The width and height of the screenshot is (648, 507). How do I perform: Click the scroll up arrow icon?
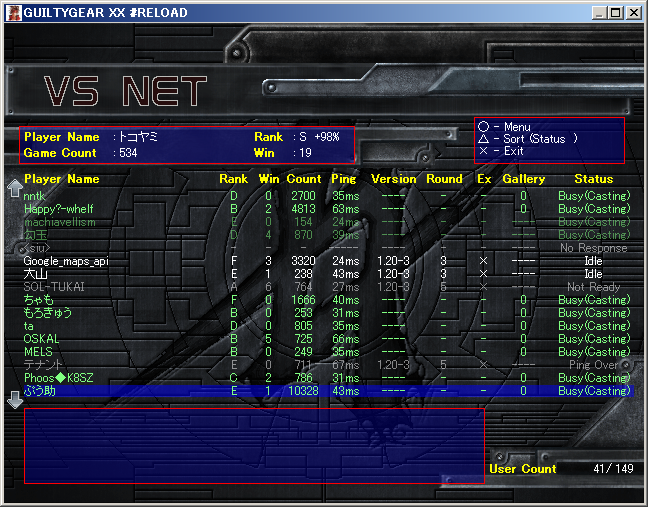tap(15, 188)
